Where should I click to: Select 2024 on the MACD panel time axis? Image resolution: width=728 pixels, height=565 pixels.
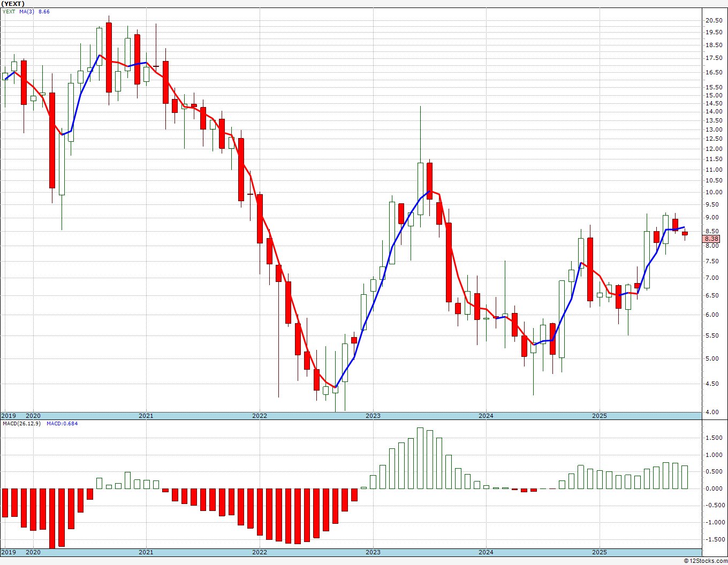(x=486, y=552)
